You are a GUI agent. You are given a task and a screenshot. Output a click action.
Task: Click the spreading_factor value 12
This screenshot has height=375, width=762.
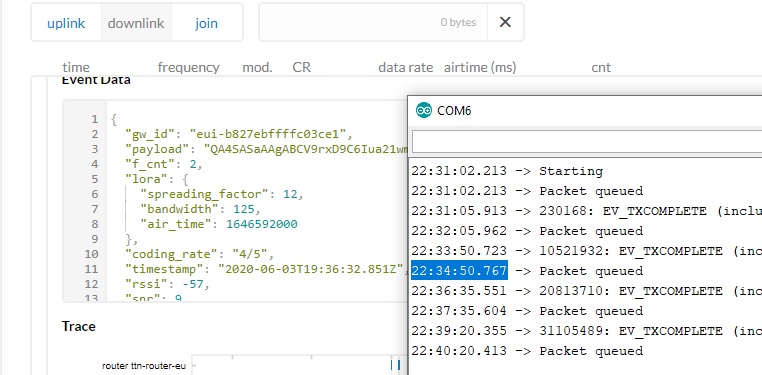coord(290,194)
